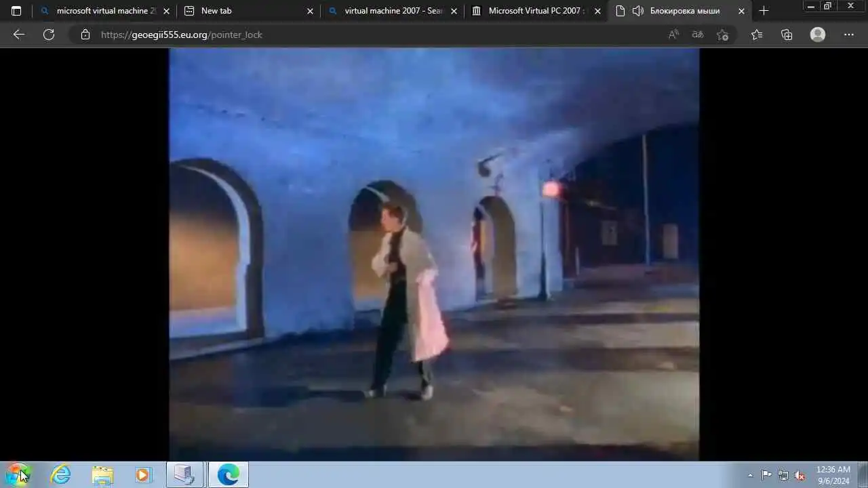Open a new browser tab with plus
This screenshot has height=488, width=868.
[764, 11]
